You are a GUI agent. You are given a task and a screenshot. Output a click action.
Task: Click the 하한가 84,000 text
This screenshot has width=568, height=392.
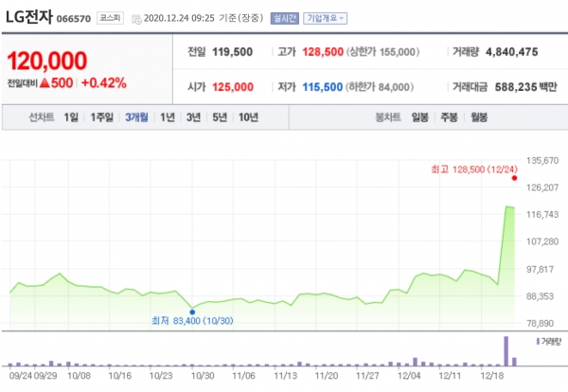[x=380, y=87]
